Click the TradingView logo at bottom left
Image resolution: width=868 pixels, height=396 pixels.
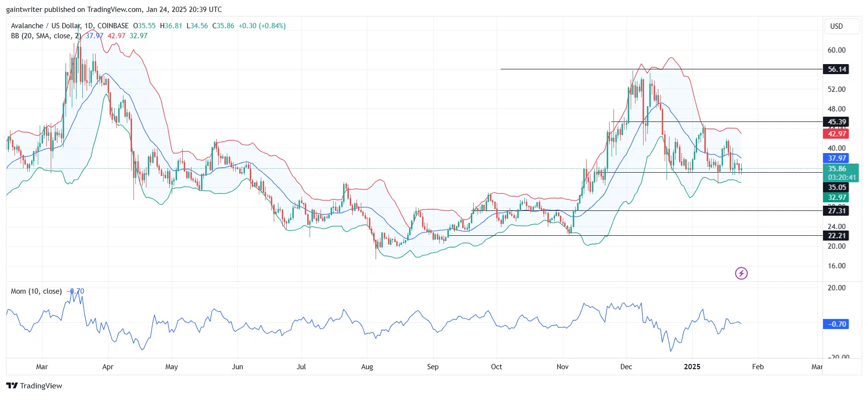(x=34, y=385)
